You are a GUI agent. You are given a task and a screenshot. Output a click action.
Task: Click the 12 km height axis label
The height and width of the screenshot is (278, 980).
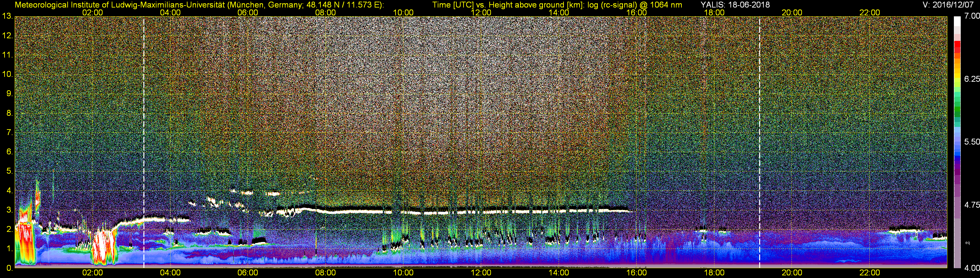pos(7,36)
